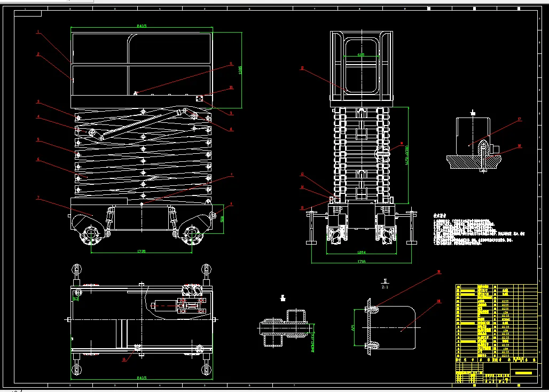This screenshot has height=392, width=549.
Task: Select part callout number 2
Action: coord(38,54)
